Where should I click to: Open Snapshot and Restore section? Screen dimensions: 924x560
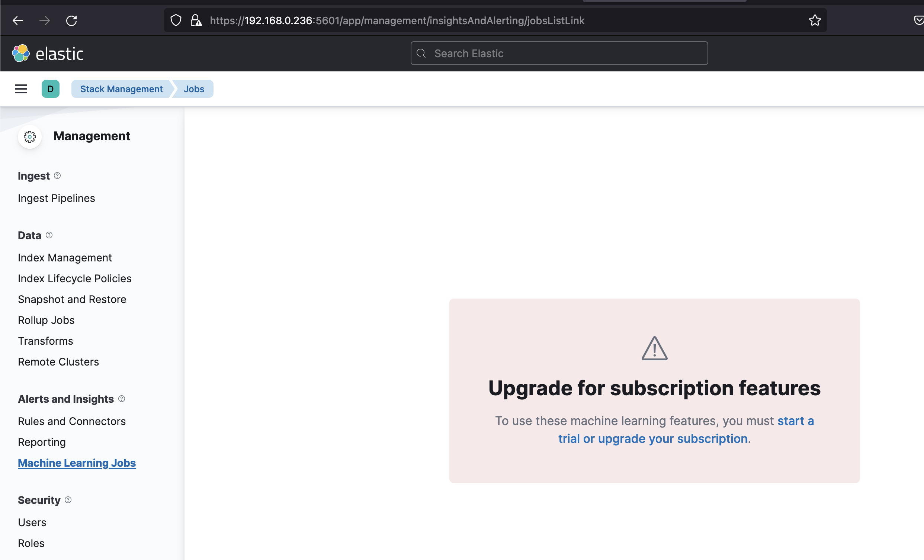click(72, 299)
